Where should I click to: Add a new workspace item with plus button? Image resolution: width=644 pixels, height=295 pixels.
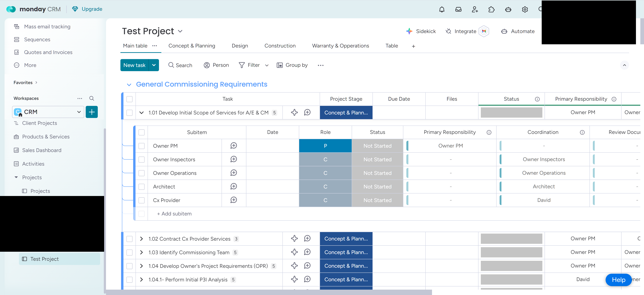point(92,112)
